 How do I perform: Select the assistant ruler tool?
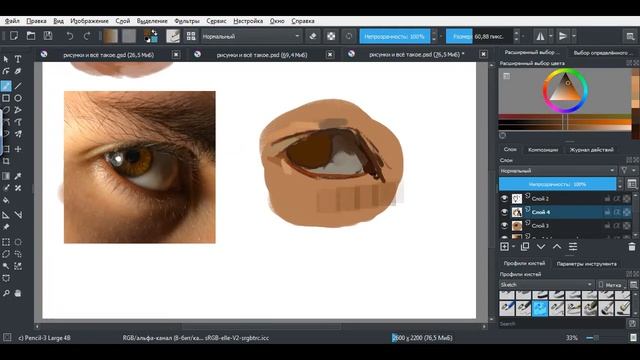pyautogui.click(x=6, y=215)
